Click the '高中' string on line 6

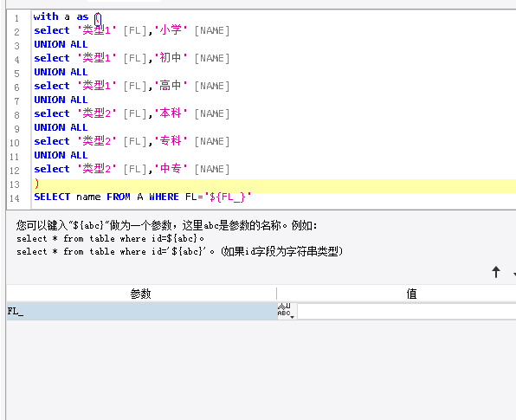coord(171,86)
